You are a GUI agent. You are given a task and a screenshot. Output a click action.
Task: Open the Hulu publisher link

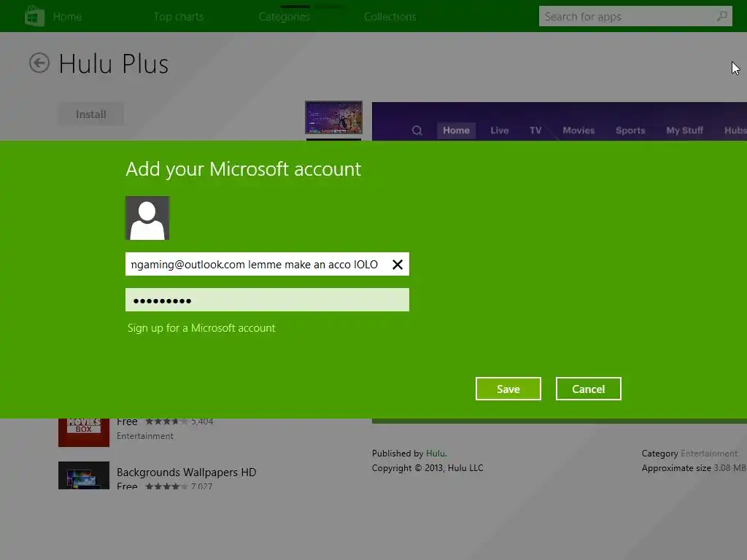(436, 454)
